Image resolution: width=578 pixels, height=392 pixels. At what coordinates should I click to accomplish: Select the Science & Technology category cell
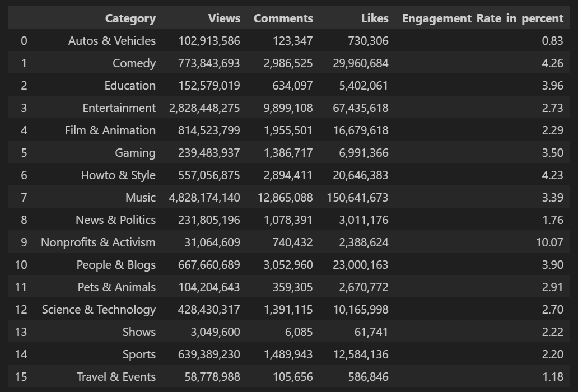(99, 310)
